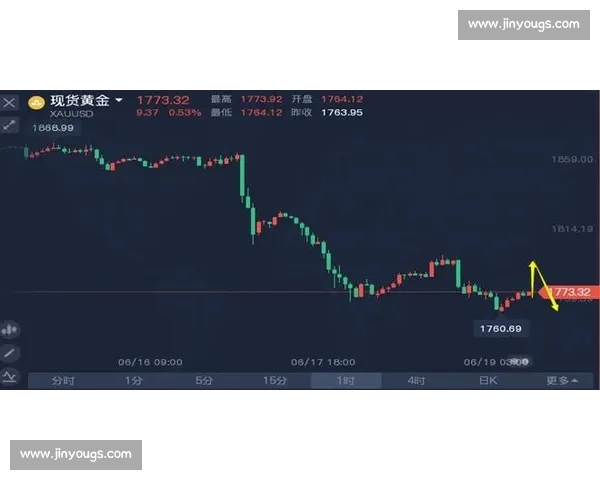Click the 9.37 change amount

tap(147, 113)
